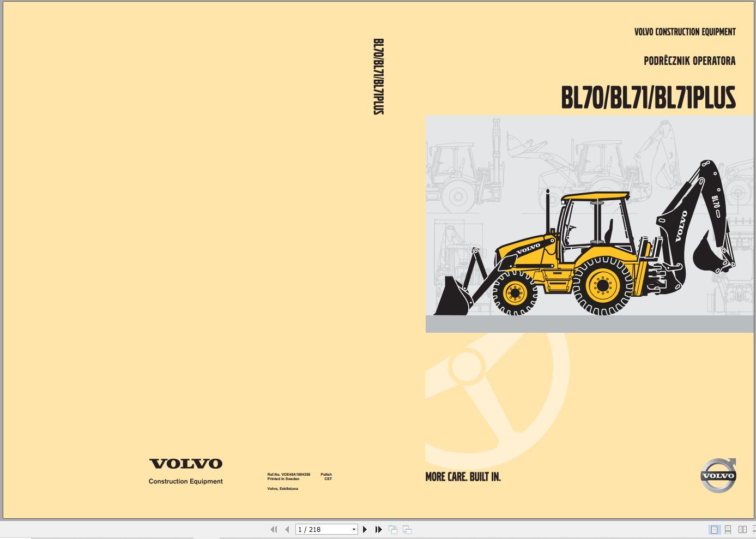Image resolution: width=756 pixels, height=539 pixels.
Task: Click the title BL70/BL71/BL71PLUS
Action: pyautogui.click(x=649, y=98)
